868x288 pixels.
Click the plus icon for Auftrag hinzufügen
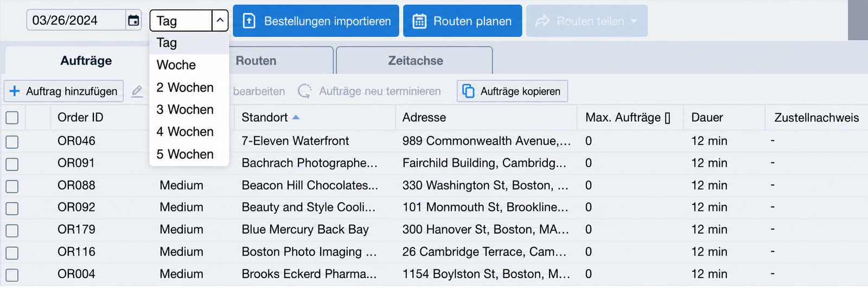(15, 91)
